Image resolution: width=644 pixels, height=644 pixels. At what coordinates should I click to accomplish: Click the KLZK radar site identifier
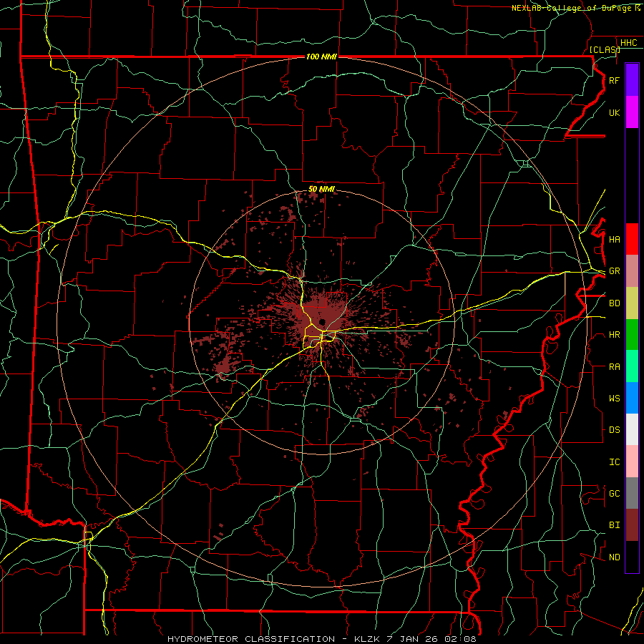coord(367,639)
